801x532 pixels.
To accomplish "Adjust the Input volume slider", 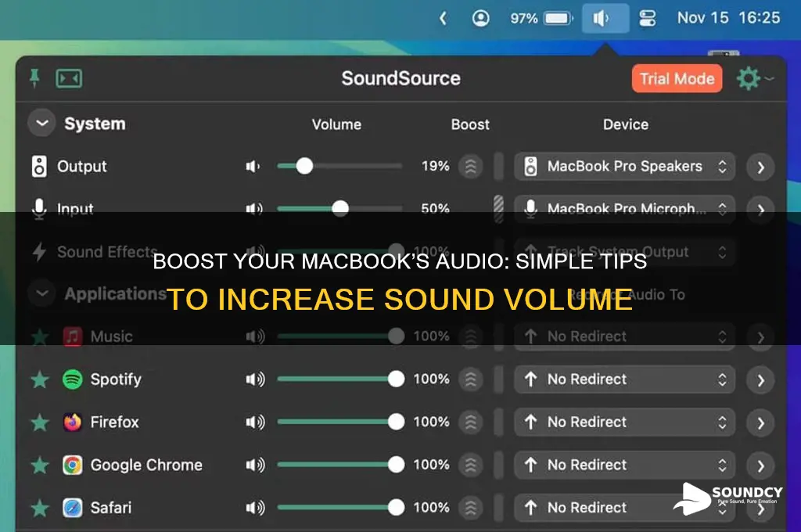I will pyautogui.click(x=339, y=209).
